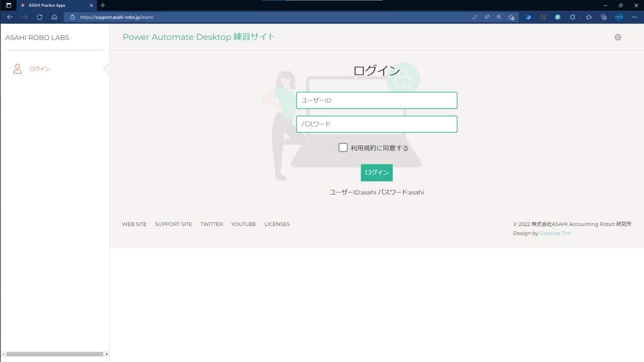Click ASAHI ROBO LABS sidebar title
This screenshot has width=644, height=362.
click(37, 38)
